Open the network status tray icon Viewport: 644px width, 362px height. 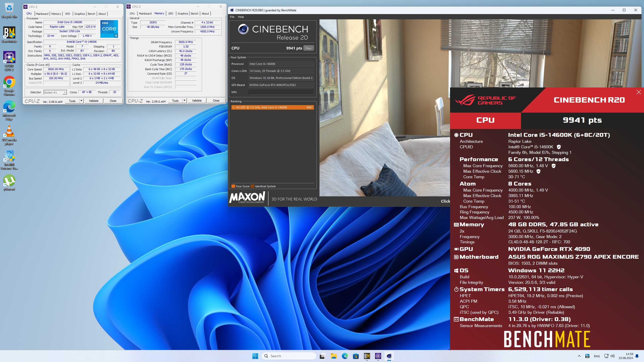tap(606, 356)
